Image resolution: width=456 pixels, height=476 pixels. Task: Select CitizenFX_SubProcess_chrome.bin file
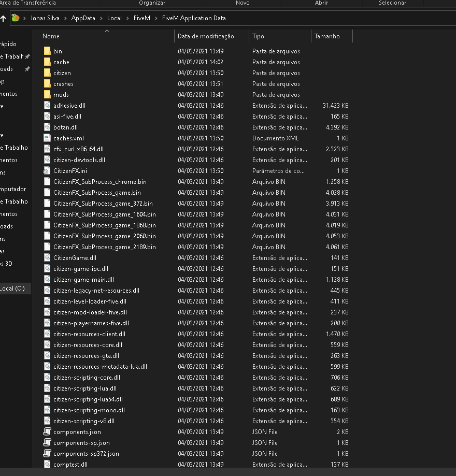[x=99, y=182]
